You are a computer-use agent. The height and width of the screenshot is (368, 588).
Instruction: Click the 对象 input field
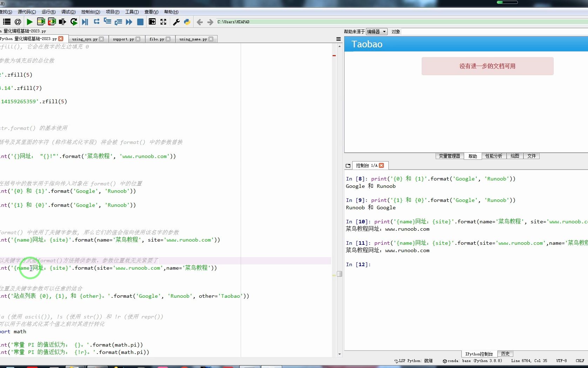[x=494, y=32]
